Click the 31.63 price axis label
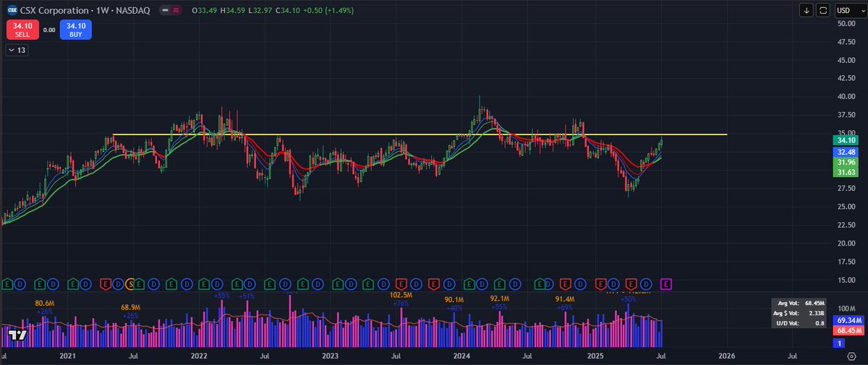The image size is (868, 365). pos(847,173)
